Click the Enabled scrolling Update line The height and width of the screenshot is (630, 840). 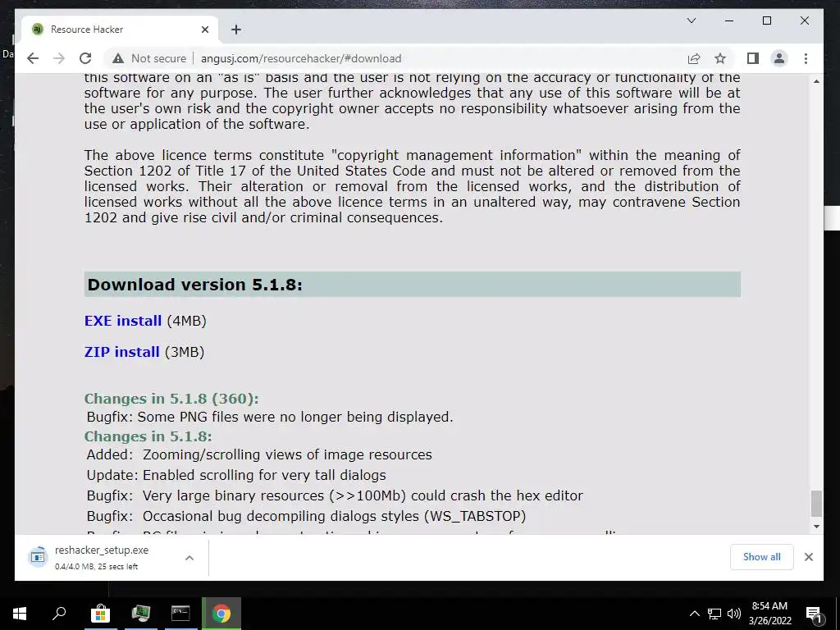point(236,475)
